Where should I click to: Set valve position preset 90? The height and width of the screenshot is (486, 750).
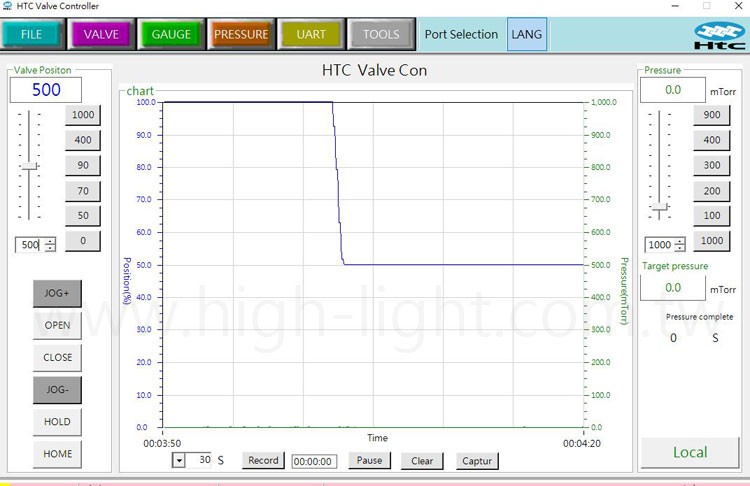pos(83,165)
